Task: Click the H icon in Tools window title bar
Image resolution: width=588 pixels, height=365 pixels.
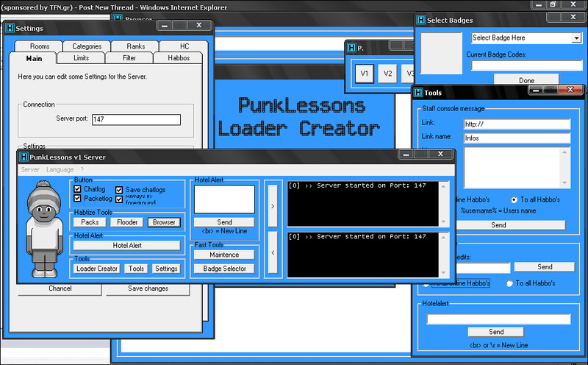Action: (418, 93)
